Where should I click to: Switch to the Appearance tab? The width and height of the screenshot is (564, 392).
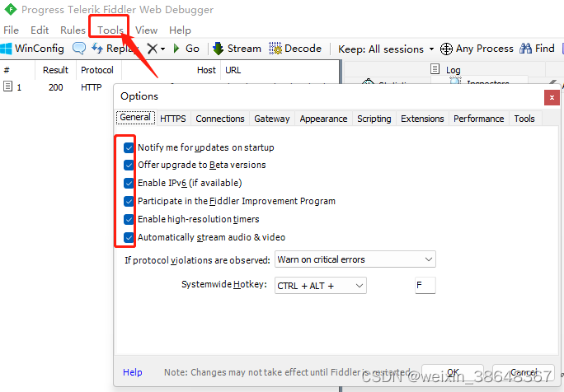[x=324, y=119]
